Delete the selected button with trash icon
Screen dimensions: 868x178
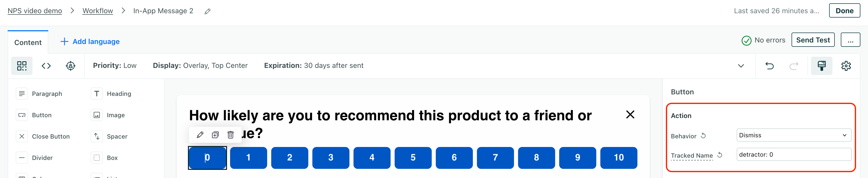[231, 135]
